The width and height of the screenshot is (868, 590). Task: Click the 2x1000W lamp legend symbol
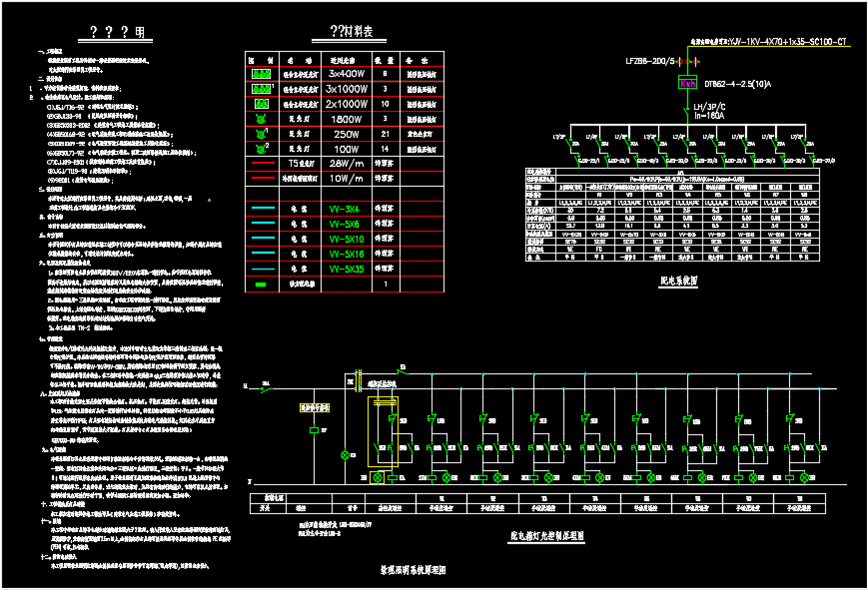coord(262,103)
